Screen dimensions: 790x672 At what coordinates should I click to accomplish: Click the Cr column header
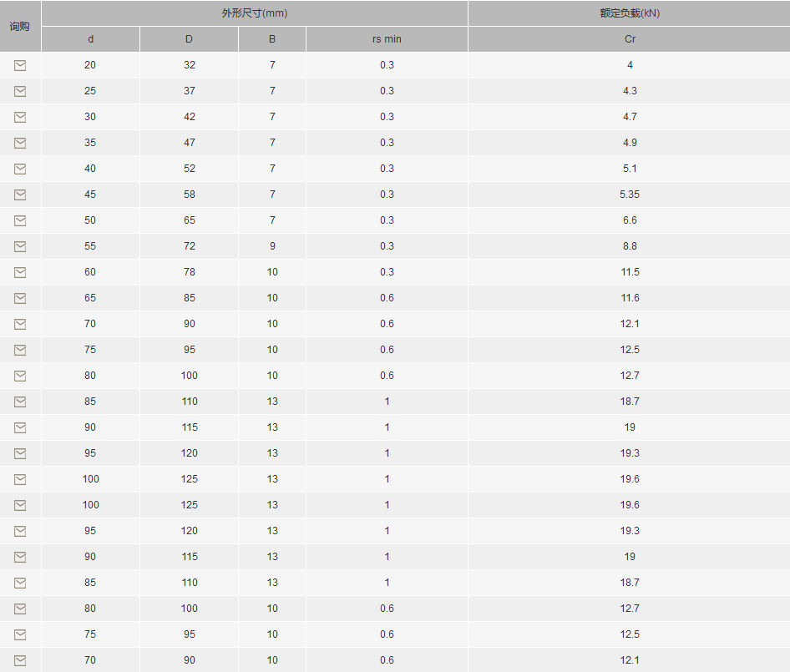[630, 39]
